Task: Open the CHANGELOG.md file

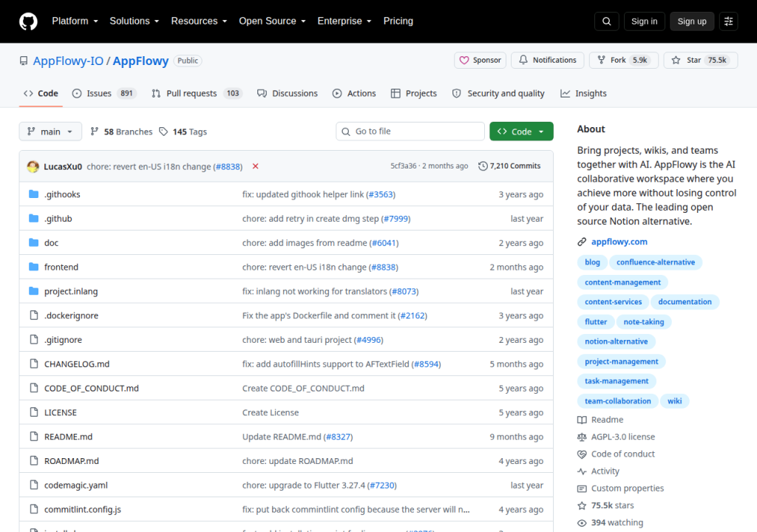Action: click(x=77, y=364)
